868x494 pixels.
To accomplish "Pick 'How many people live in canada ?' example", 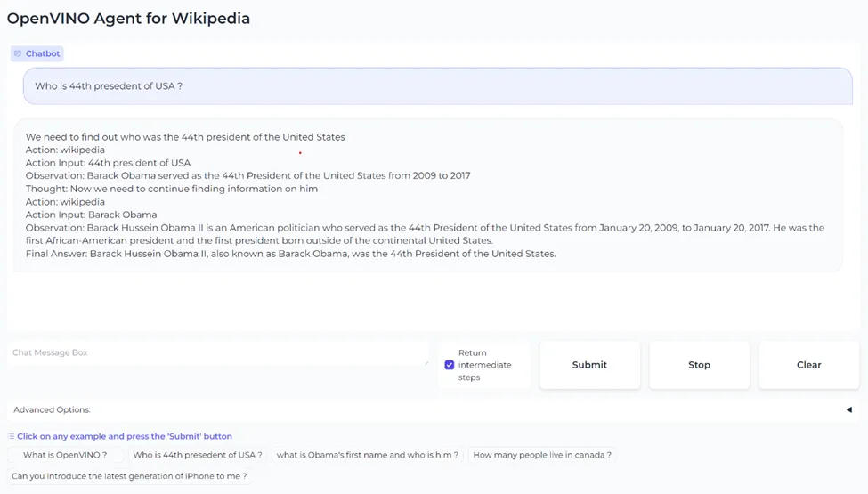I will pos(542,455).
